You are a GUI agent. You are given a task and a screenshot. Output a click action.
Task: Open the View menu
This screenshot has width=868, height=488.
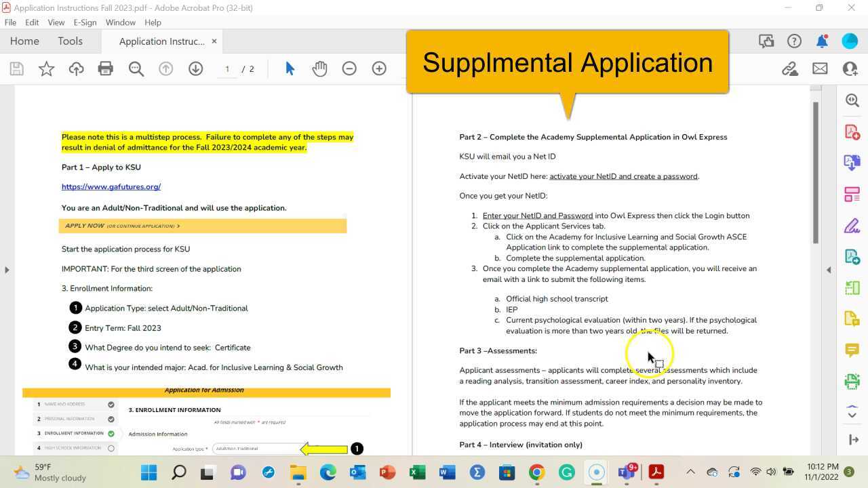pos(56,22)
